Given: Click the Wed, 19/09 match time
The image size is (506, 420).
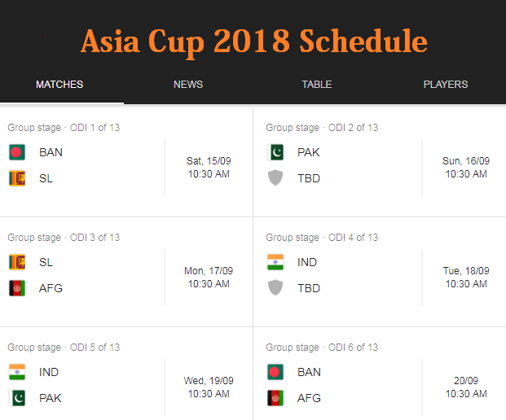Looking at the screenshot, I should pyautogui.click(x=209, y=387).
